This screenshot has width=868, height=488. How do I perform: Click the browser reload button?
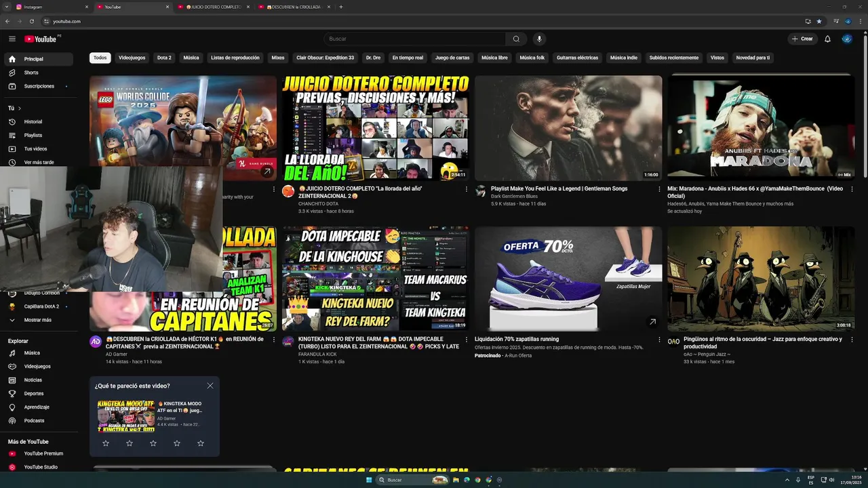tap(31, 21)
